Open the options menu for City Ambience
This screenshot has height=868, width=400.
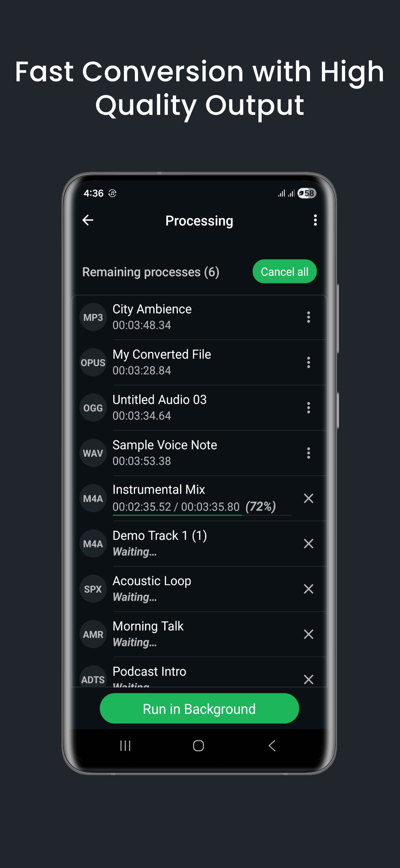pyautogui.click(x=309, y=317)
